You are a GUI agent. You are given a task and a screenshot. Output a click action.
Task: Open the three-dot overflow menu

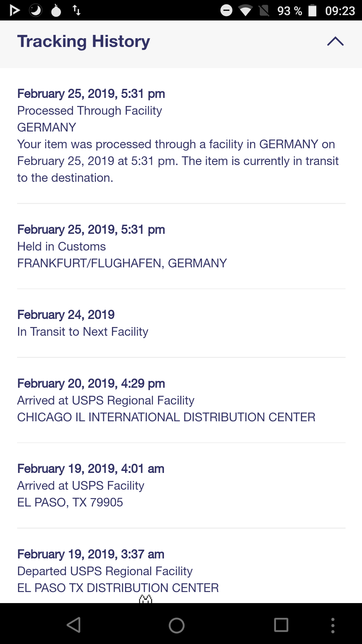point(333,625)
